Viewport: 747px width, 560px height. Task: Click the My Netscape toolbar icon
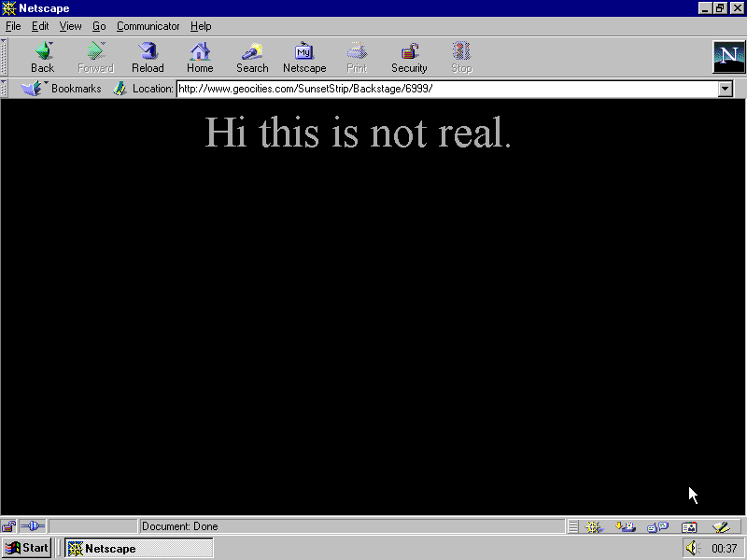coord(304,57)
